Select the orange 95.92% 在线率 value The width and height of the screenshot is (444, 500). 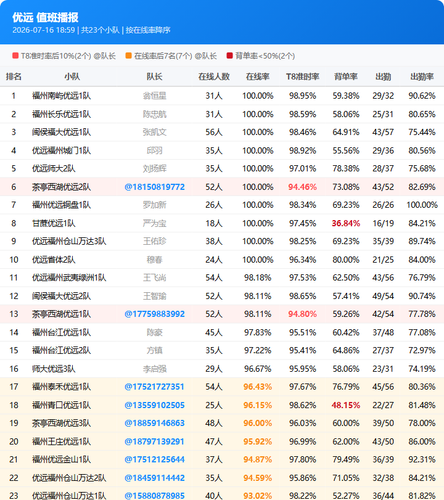[x=258, y=441]
